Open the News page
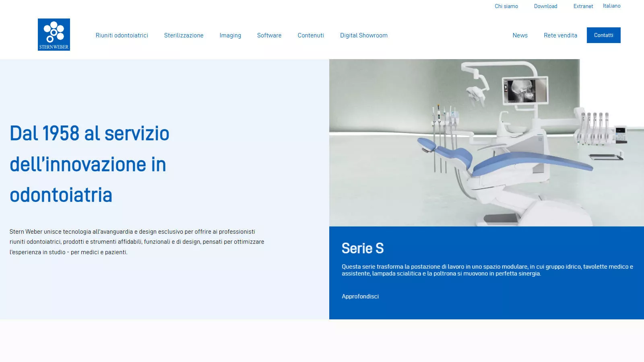644x362 pixels. pos(520,35)
